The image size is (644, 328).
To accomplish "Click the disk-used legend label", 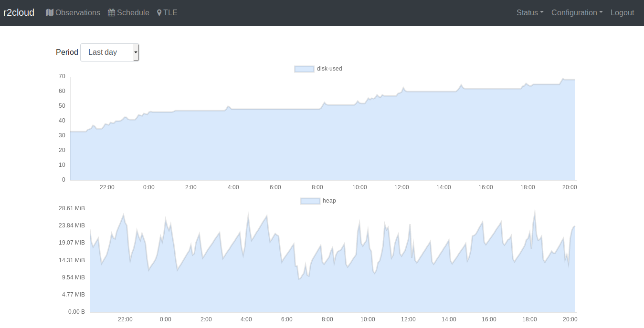I will coord(329,69).
